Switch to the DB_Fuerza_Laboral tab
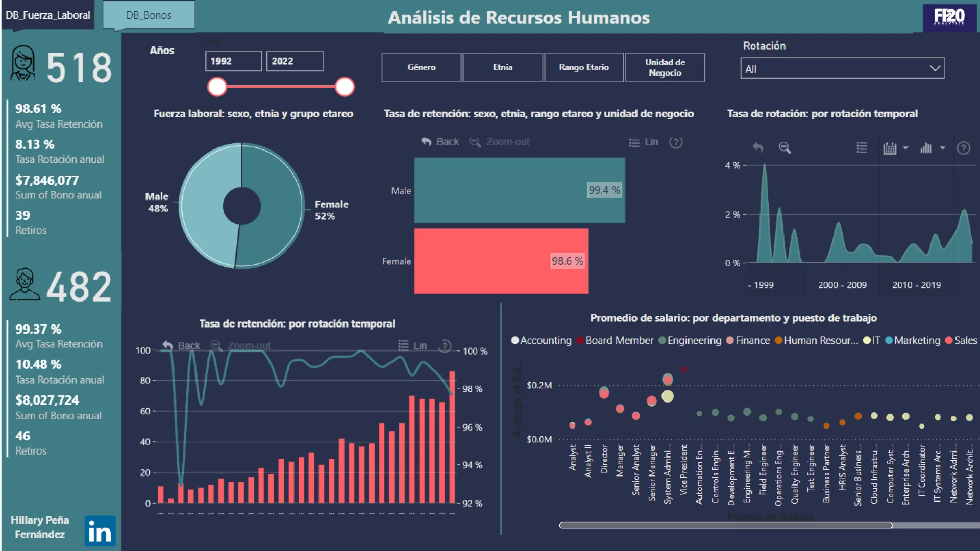Viewport: 980px width, 551px height. pos(47,15)
